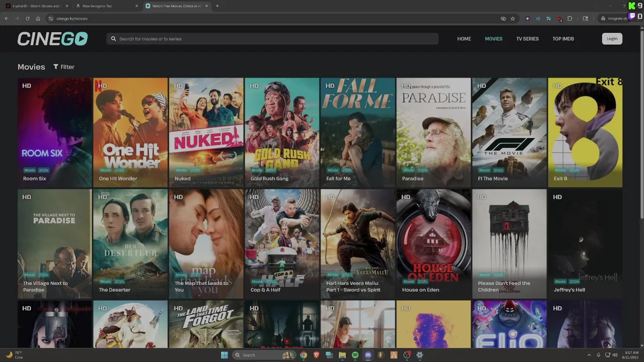Open Settings gear in taskbar
This screenshot has width=644, height=362.
pyautogui.click(x=420, y=355)
